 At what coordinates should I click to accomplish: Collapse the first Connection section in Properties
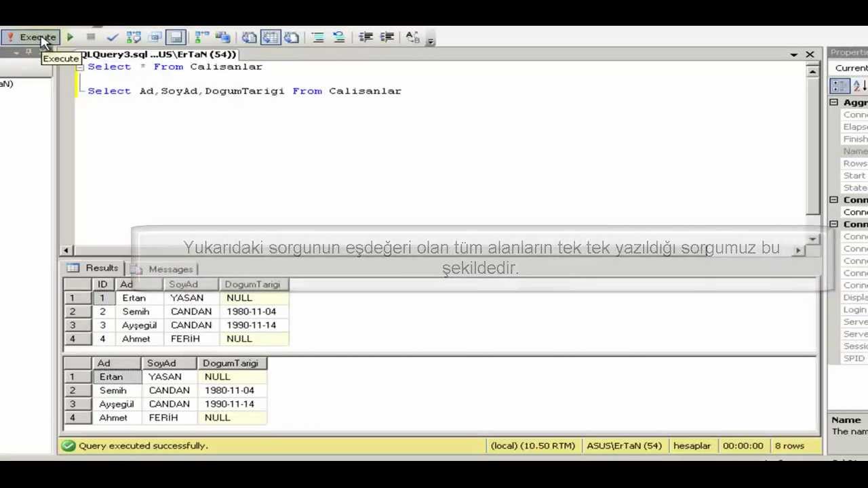[834, 200]
